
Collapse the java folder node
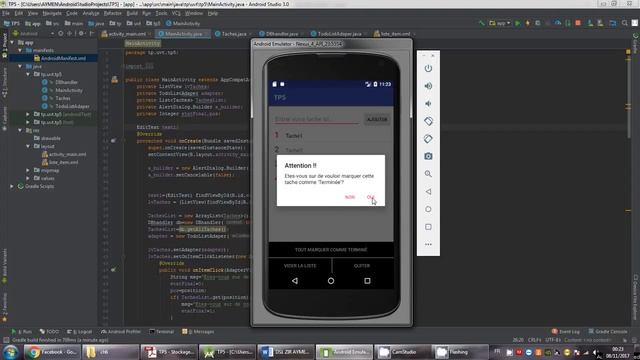(x=20, y=66)
